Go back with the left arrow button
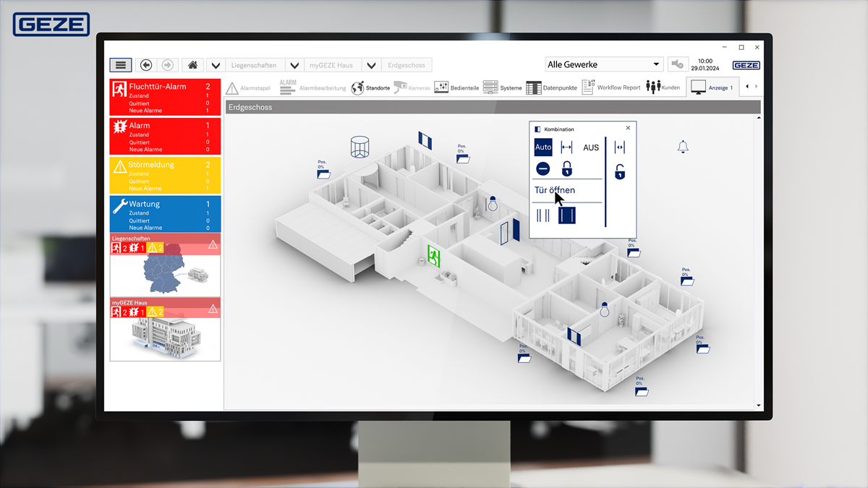Screen dimensions: 868x488 pyautogui.click(x=145, y=65)
